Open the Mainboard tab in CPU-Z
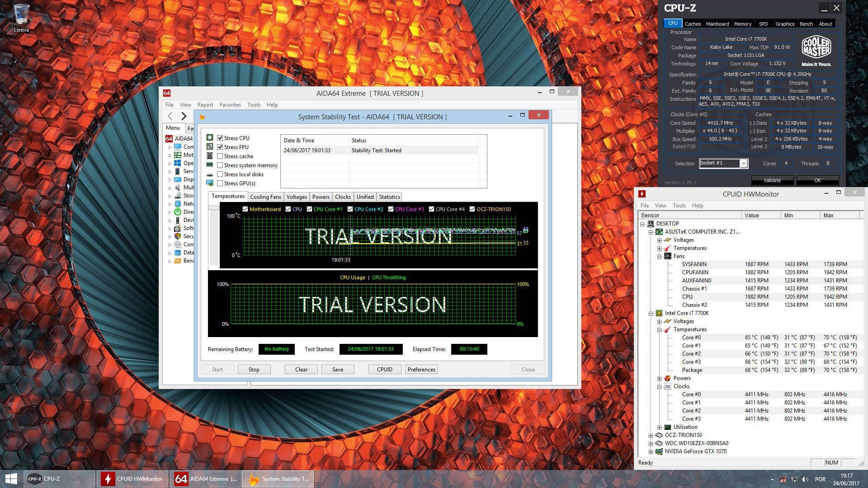This screenshot has height=488, width=868. point(717,24)
